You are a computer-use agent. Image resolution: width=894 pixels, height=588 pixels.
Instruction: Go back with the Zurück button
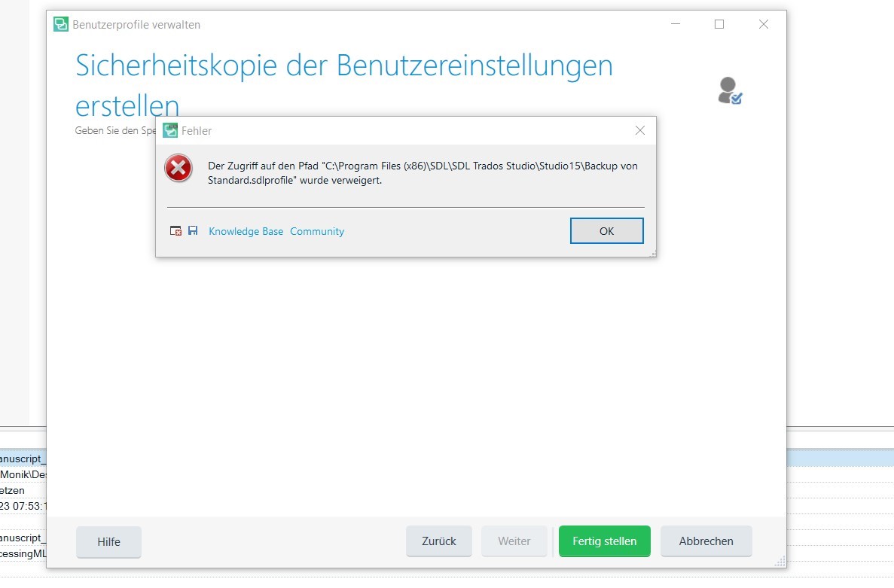tap(439, 541)
